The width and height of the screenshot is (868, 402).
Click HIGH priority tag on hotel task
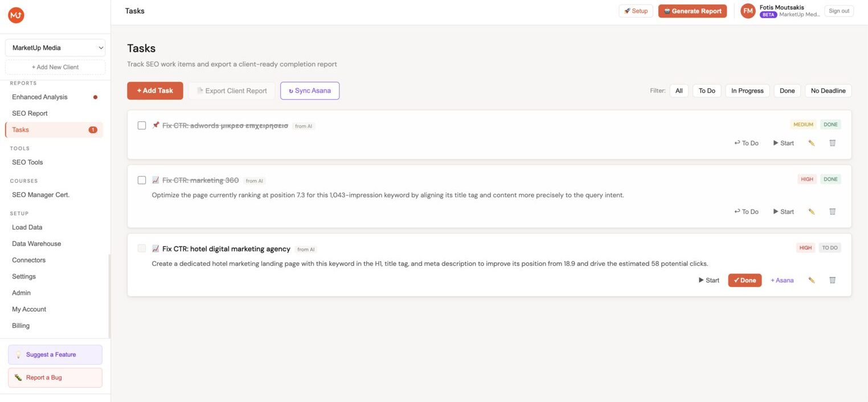(x=805, y=248)
